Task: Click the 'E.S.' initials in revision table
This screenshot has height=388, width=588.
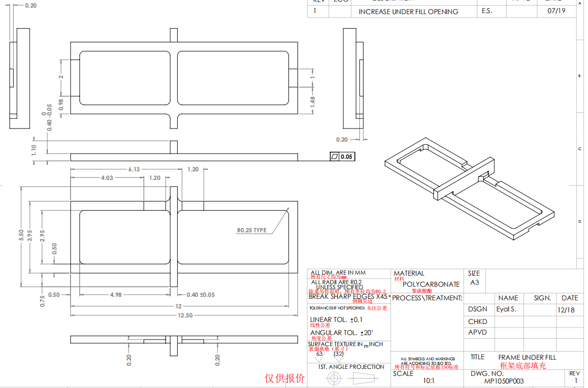Action: tap(487, 11)
